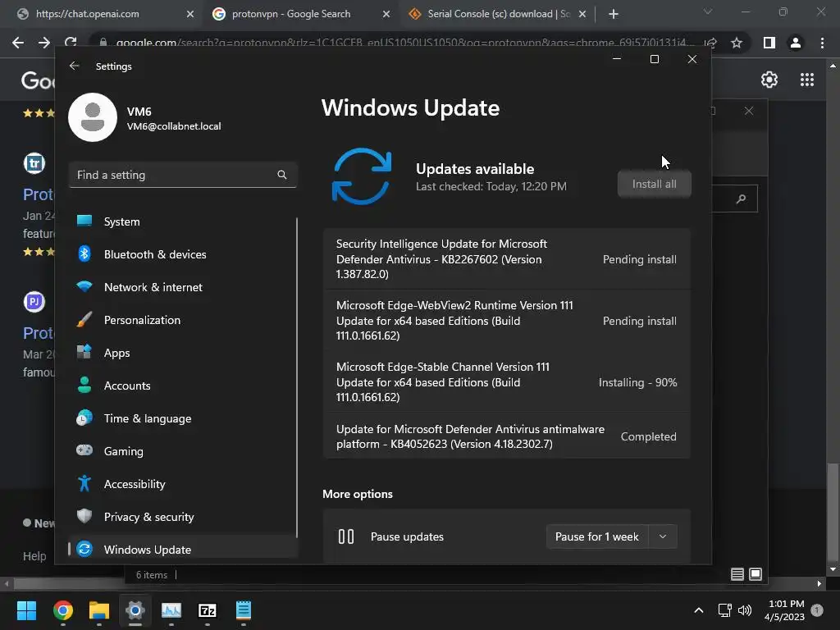The width and height of the screenshot is (840, 630).
Task: Click Help link on Google page
Action: (x=34, y=556)
